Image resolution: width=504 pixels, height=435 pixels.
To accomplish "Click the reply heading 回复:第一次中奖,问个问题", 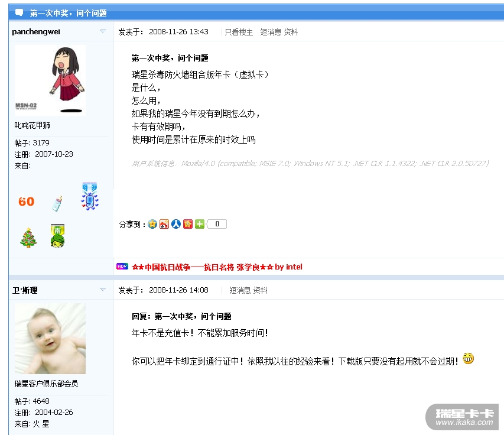I will [181, 316].
